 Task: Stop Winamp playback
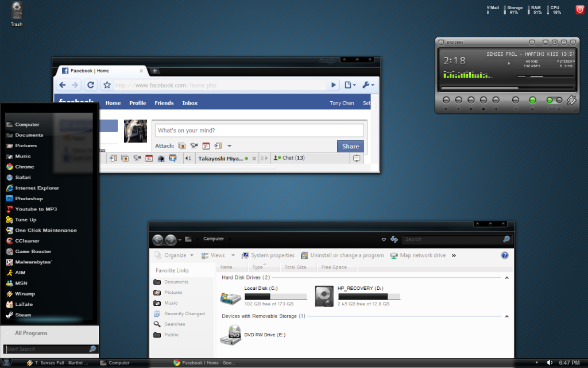[483, 100]
